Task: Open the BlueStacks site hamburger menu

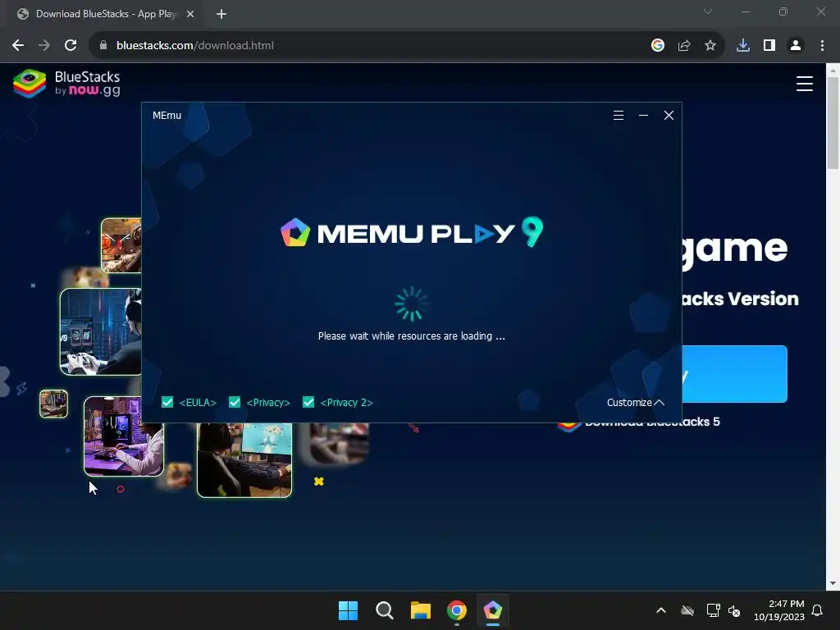Action: point(804,84)
